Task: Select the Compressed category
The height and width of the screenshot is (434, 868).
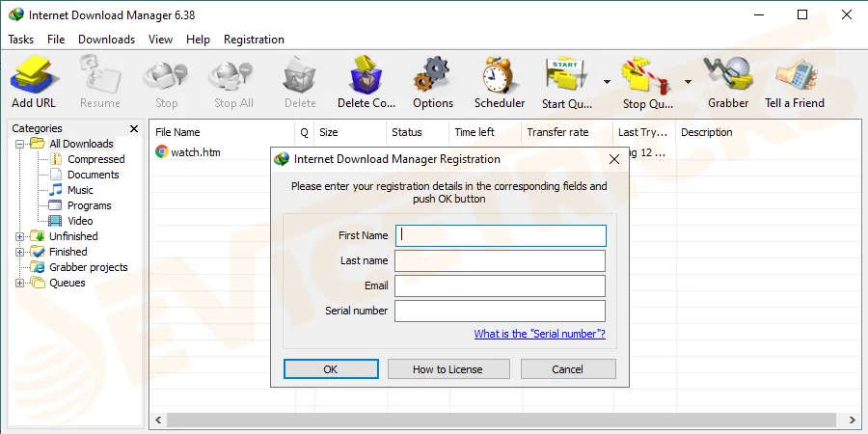Action: [x=95, y=159]
